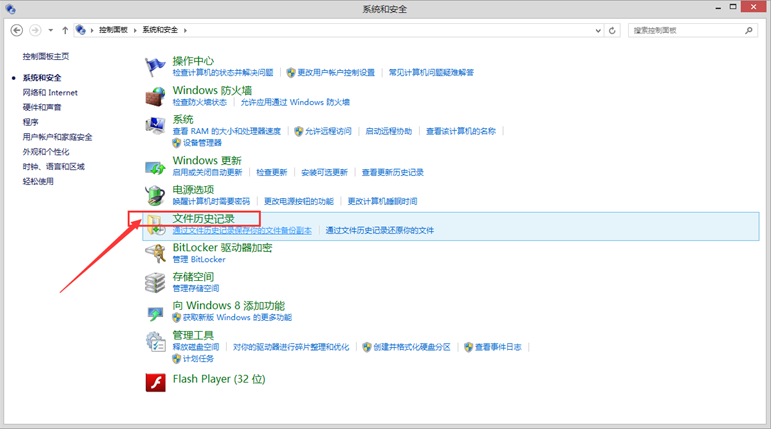Open the Storage Spaces drives icon

155,283
